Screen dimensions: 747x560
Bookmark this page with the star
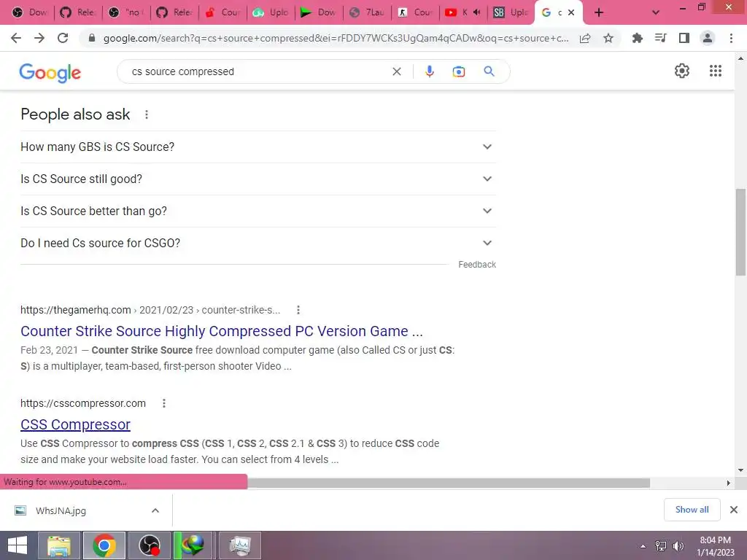(608, 38)
